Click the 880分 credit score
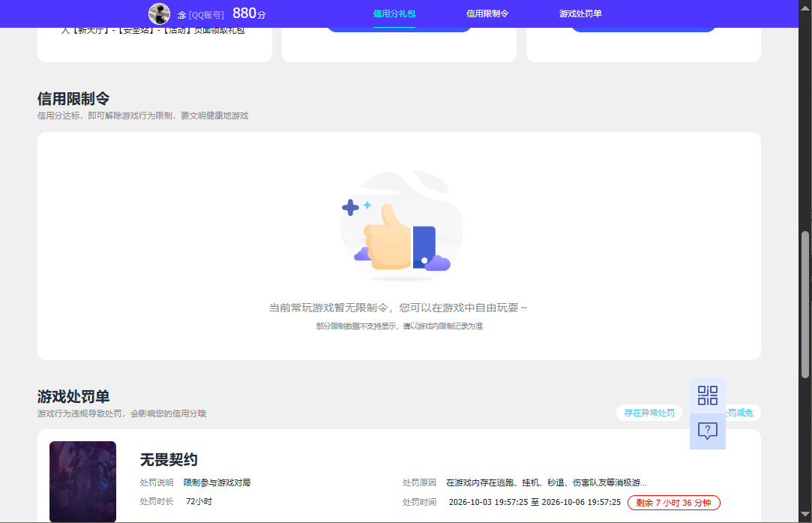Screen dimensions: 812x523 (x=249, y=14)
